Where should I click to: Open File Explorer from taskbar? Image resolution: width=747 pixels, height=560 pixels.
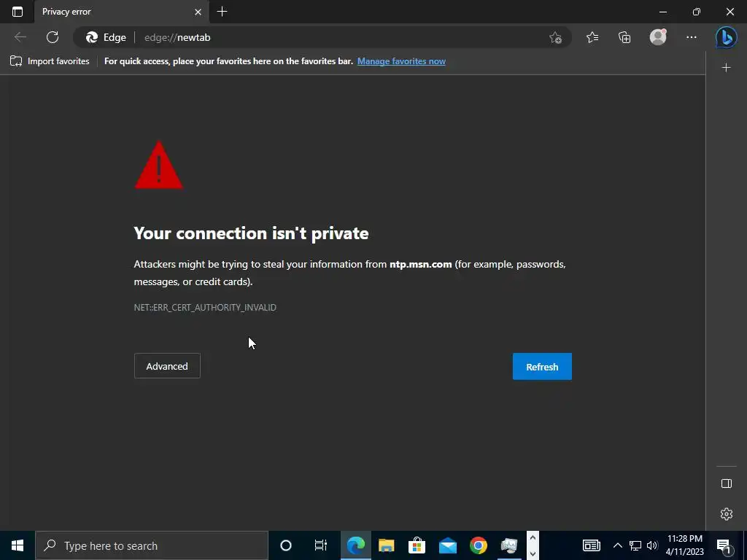pos(387,545)
